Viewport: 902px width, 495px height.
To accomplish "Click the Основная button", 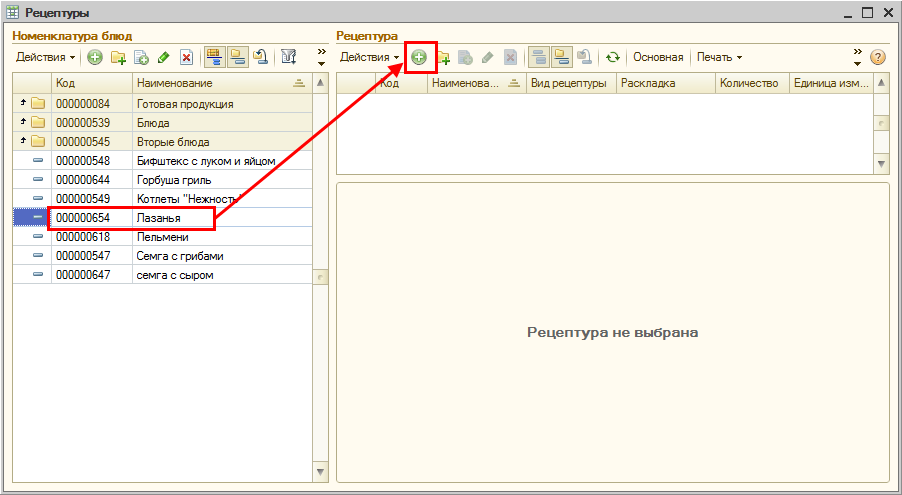I will coord(657,57).
